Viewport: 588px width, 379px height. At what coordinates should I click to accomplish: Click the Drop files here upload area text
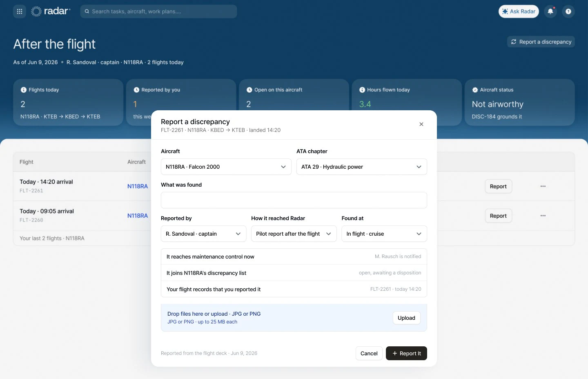(214, 314)
